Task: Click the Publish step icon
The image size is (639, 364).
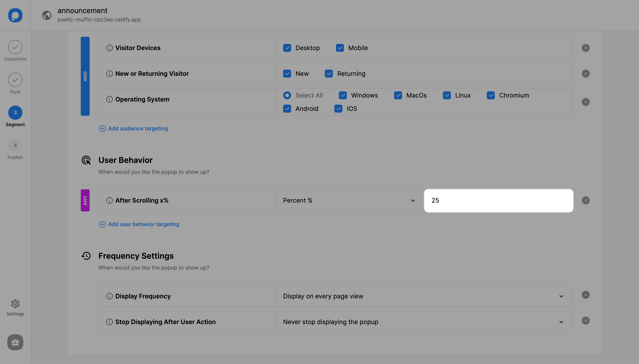Action: 15,145
